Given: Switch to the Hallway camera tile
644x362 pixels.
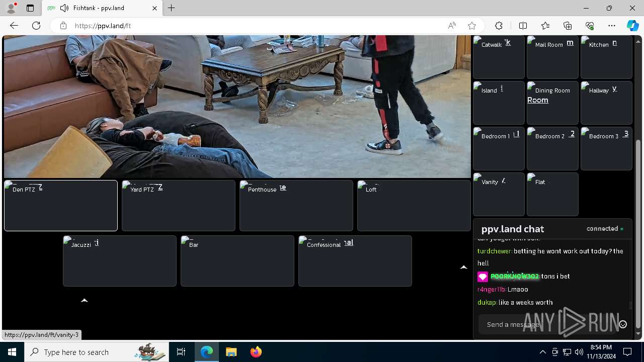Looking at the screenshot, I should point(606,103).
